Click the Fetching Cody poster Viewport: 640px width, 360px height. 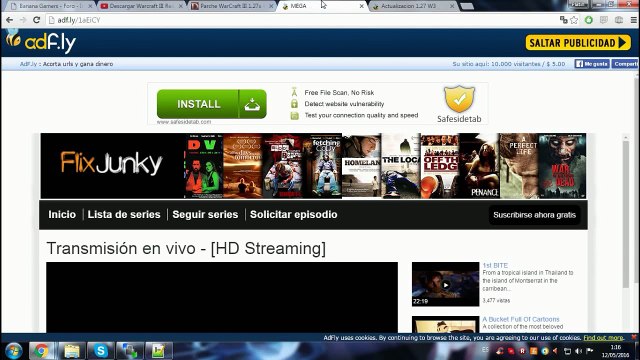click(322, 166)
